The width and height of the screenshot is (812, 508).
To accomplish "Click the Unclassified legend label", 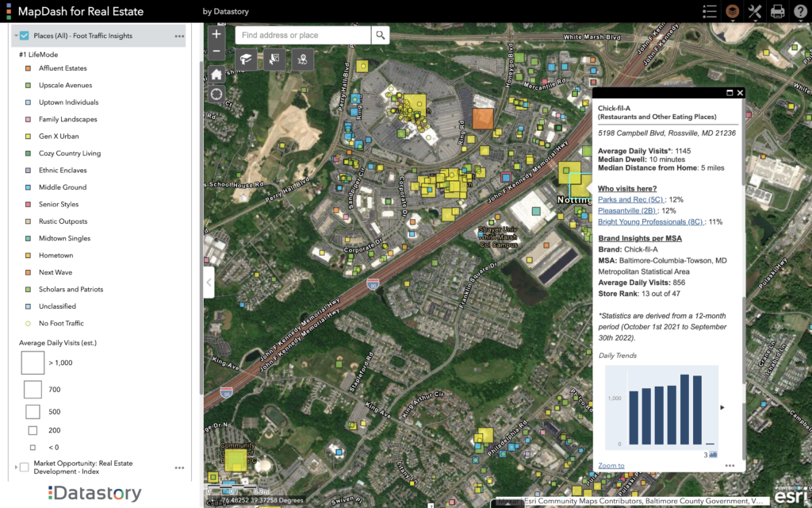I will (x=57, y=306).
